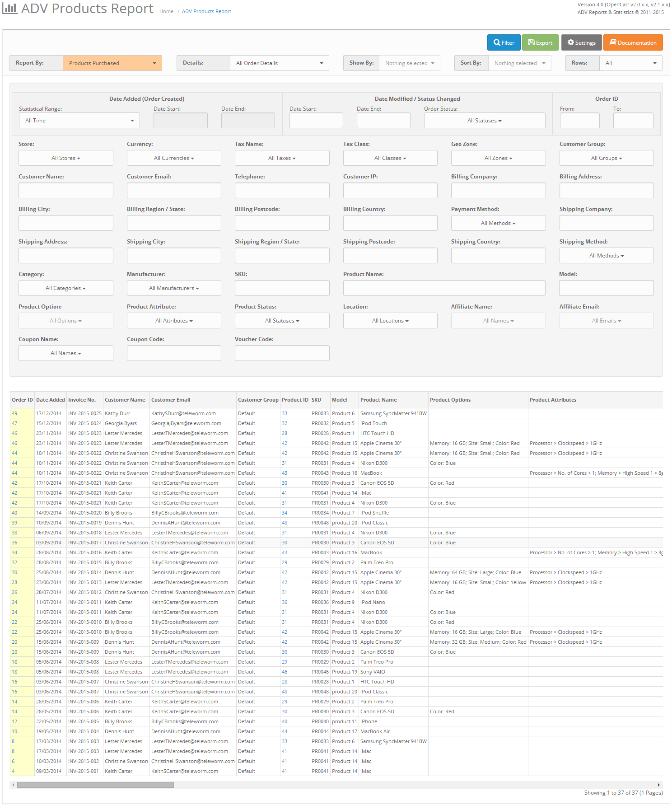Open the All Classes dropdown
Viewport: 672px width, 805px height.
(390, 158)
